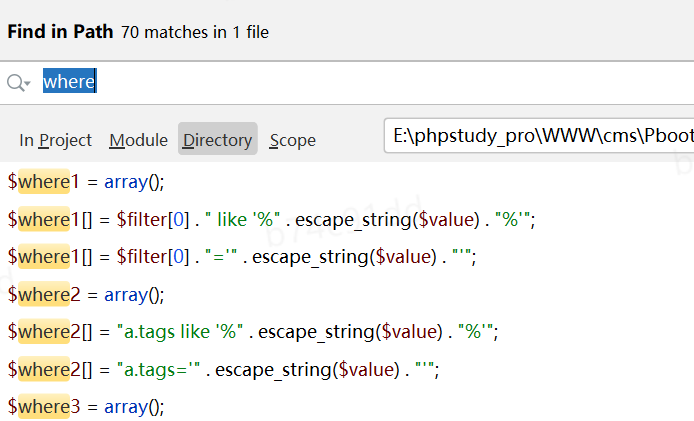Focus the search field containing "where"
Viewport: 694px width, 421px height.
(x=300, y=82)
